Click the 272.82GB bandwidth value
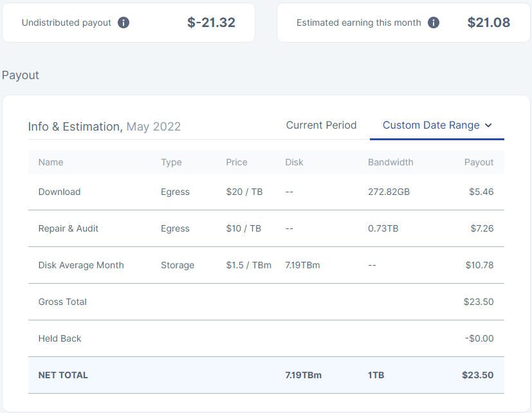Image resolution: width=532 pixels, height=413 pixels. click(x=389, y=192)
